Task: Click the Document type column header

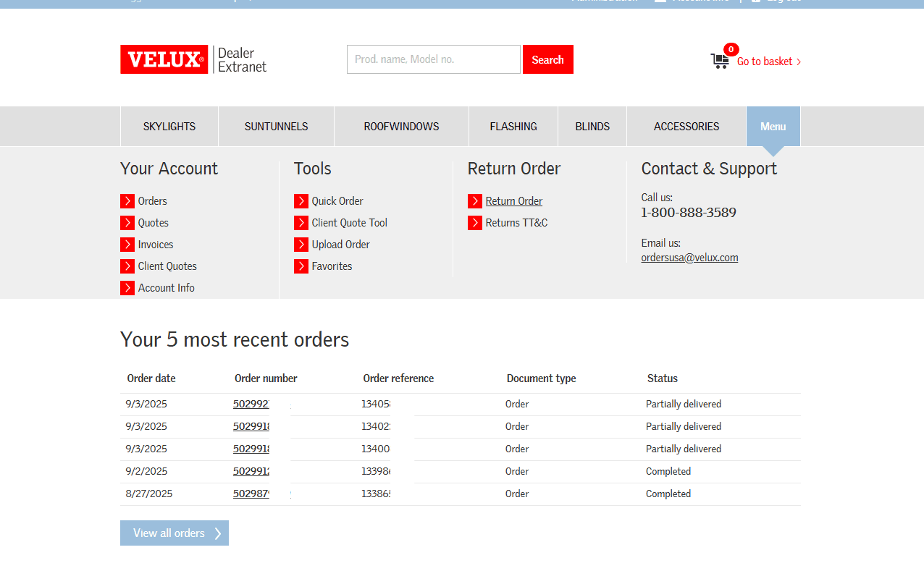Action: click(542, 378)
